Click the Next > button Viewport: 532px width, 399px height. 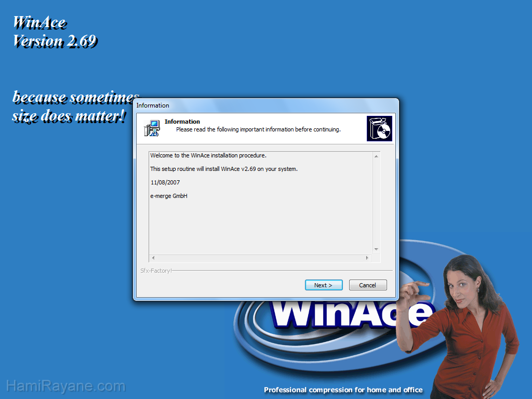323,285
